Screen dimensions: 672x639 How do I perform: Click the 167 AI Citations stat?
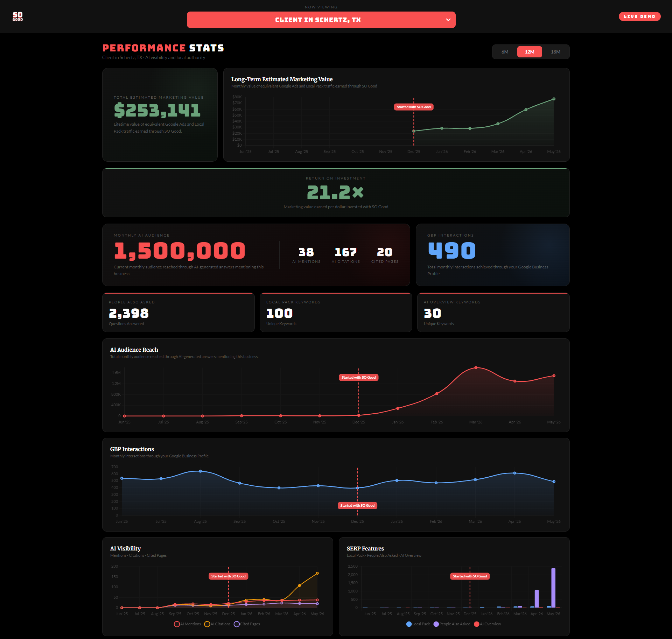tap(346, 252)
